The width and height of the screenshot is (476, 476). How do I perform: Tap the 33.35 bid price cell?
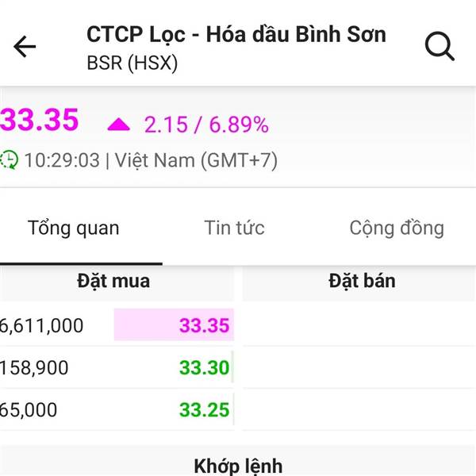203,325
